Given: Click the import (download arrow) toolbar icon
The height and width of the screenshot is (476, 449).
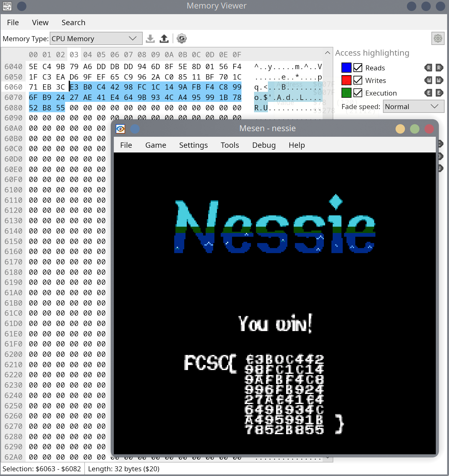Looking at the screenshot, I should 150,38.
